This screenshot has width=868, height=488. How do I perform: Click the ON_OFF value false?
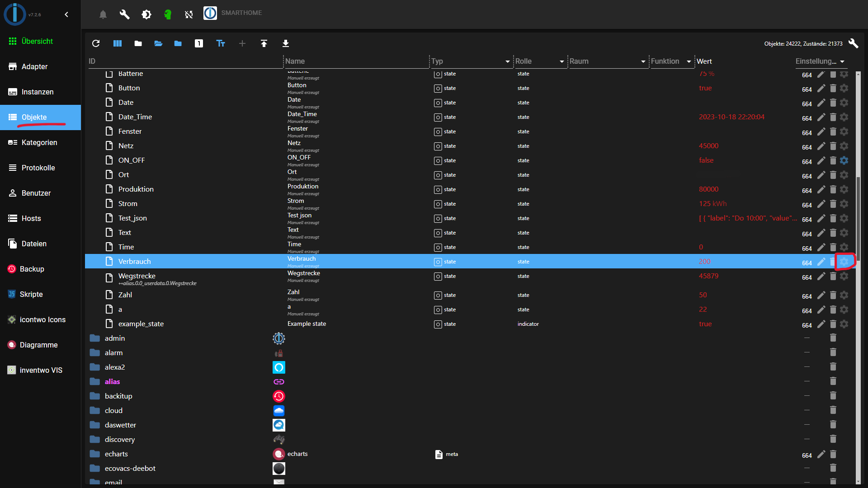tap(706, 160)
